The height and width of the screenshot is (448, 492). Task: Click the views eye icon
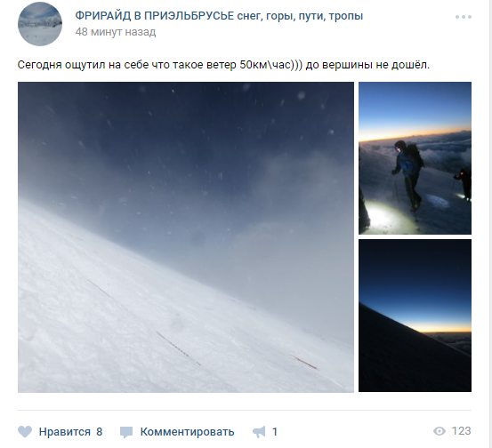(x=440, y=431)
